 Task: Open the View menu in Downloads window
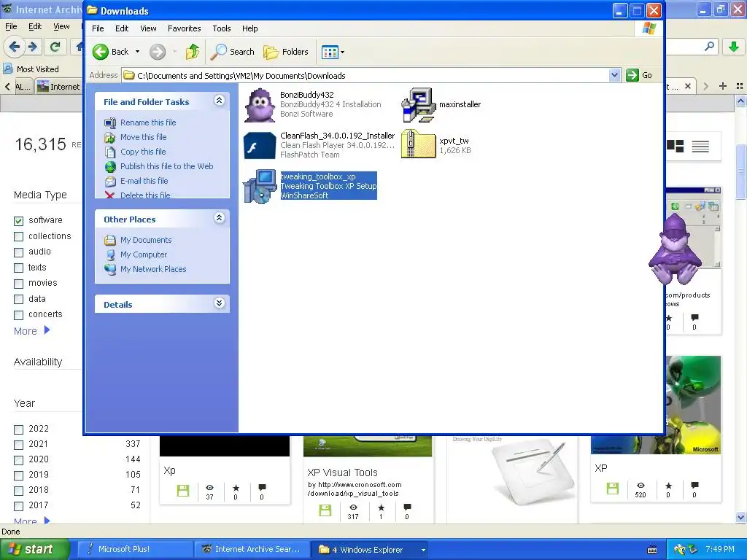pyautogui.click(x=148, y=28)
